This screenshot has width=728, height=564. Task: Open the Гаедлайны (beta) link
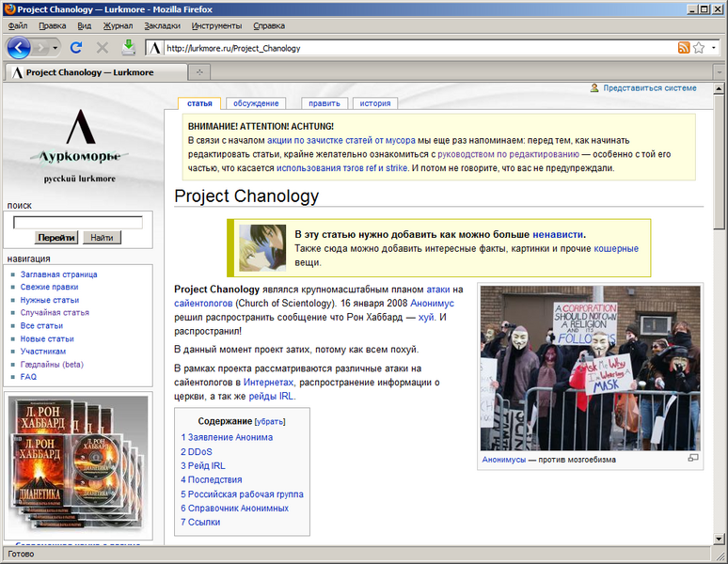52,364
